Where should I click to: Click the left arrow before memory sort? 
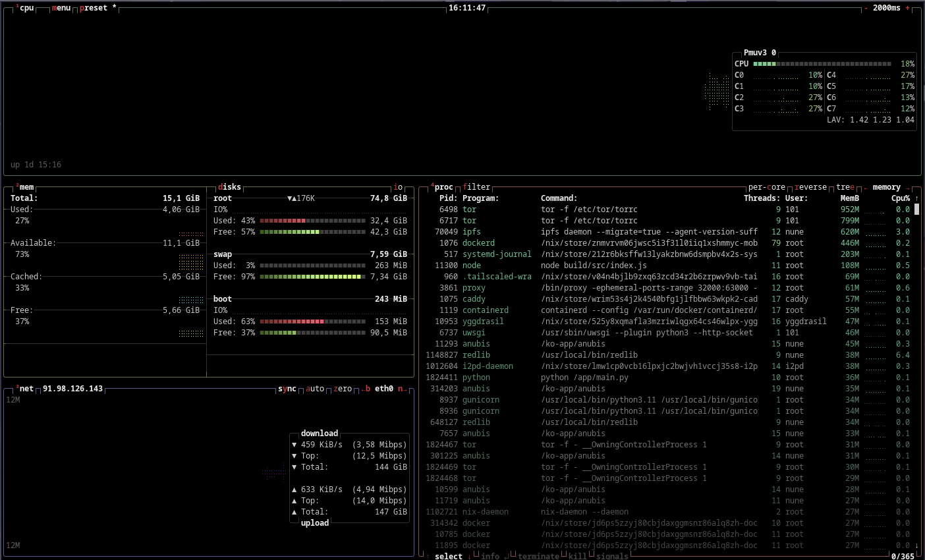tap(866, 187)
